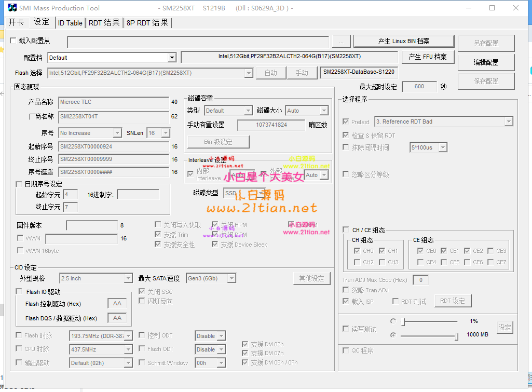Click the 手动 flash select button
Viewport: 532px width, 392px height.
[302, 73]
